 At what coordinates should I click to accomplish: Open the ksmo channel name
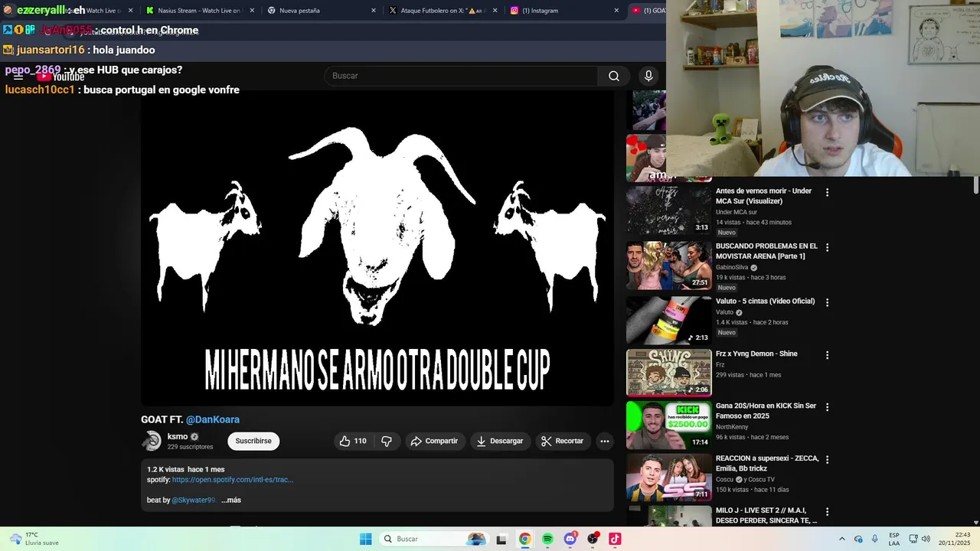coord(178,436)
